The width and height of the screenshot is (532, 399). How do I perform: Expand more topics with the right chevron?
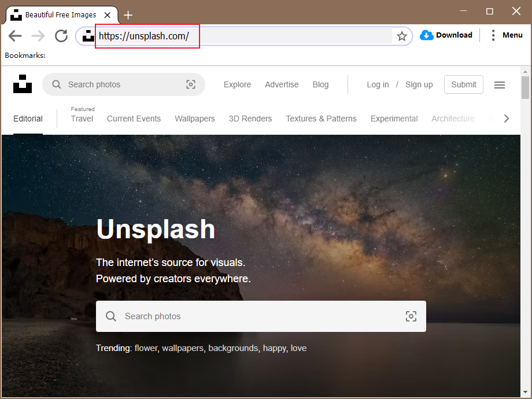(506, 119)
